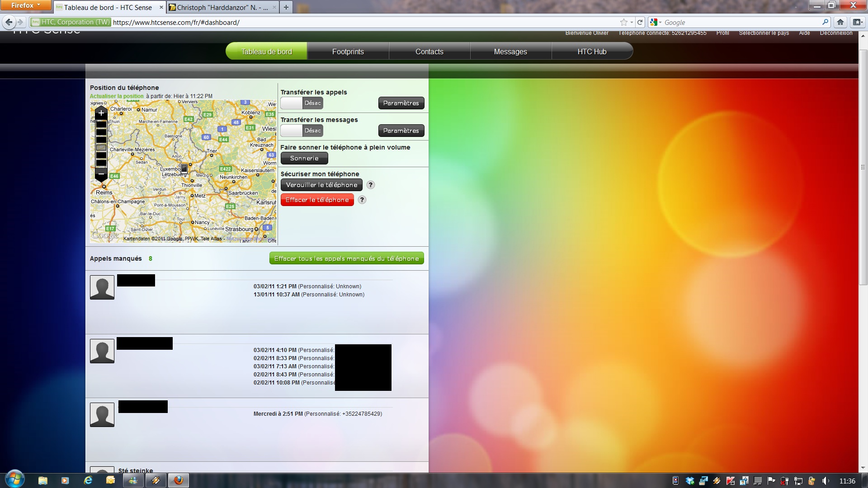868x488 pixels.
Task: Open the Firefox application menu button
Action: tap(25, 5)
